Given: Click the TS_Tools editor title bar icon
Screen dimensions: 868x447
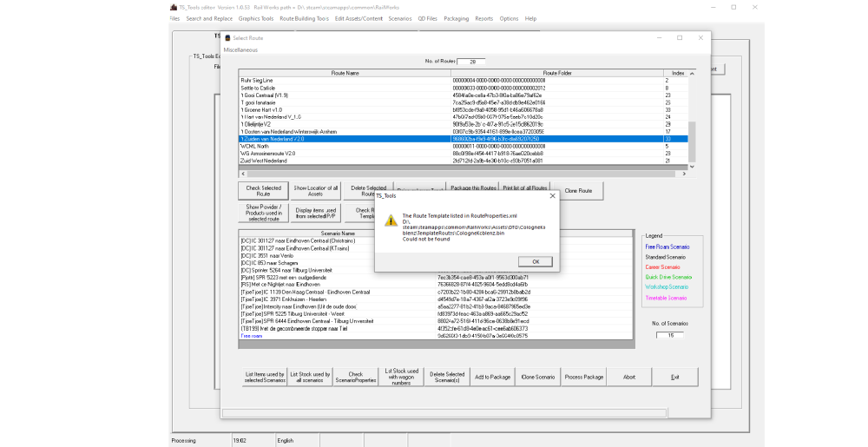Looking at the screenshot, I should (x=172, y=6).
